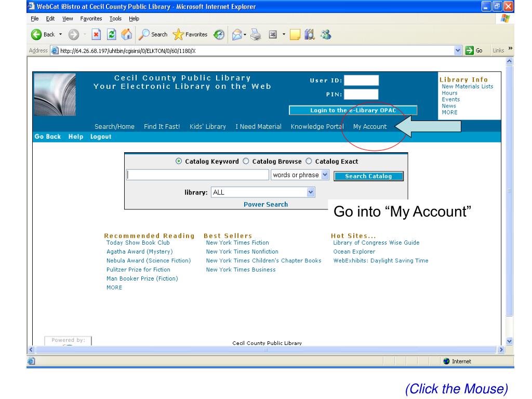Click the Home house icon
Image resolution: width=532 pixels, height=399 pixels.
coord(127,34)
